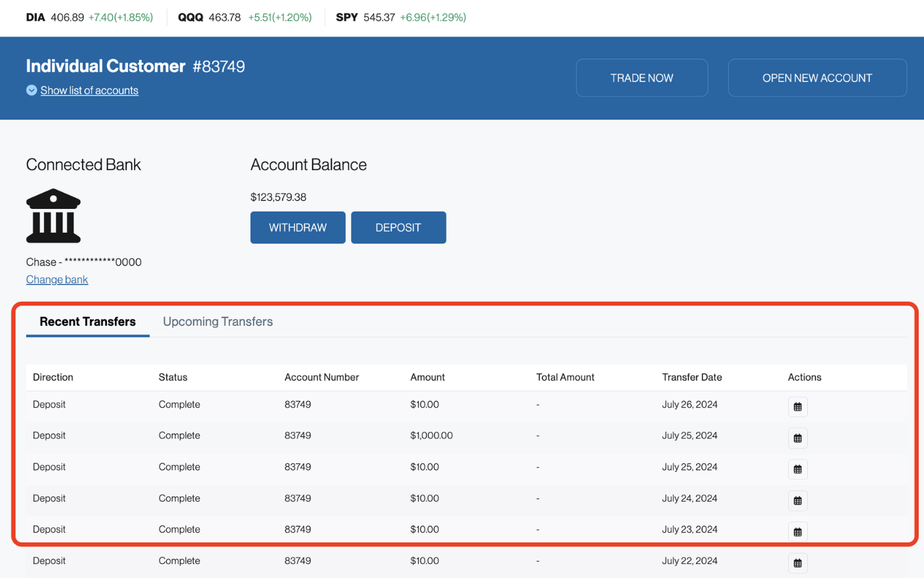Select the DIA ticker quote
This screenshot has width=924, height=578.
89,17
